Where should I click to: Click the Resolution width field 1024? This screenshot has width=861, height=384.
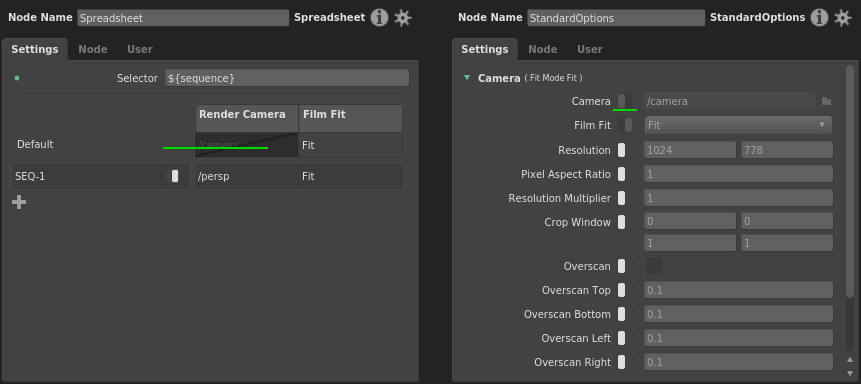pyautogui.click(x=690, y=150)
